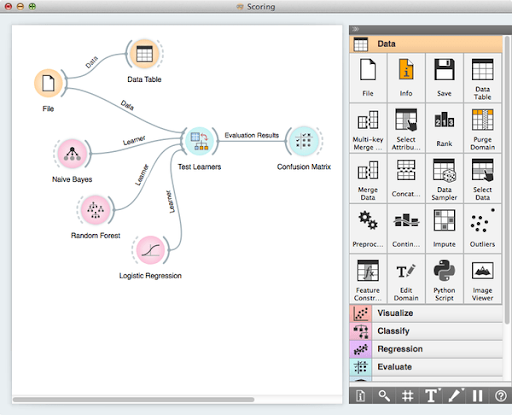Open the workflow info button
The image size is (512, 415).
(x=360, y=396)
